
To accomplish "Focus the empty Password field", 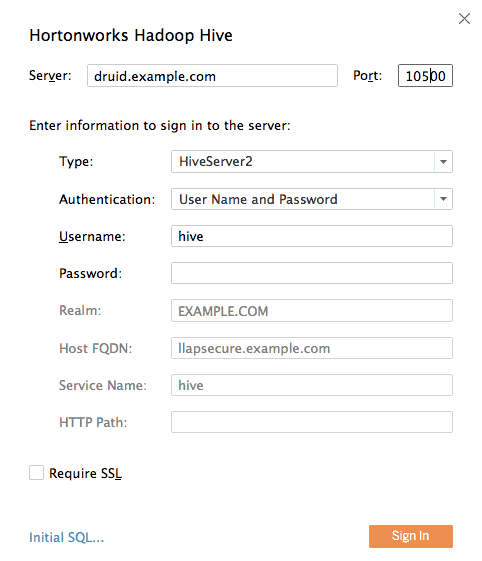I will click(x=312, y=273).
